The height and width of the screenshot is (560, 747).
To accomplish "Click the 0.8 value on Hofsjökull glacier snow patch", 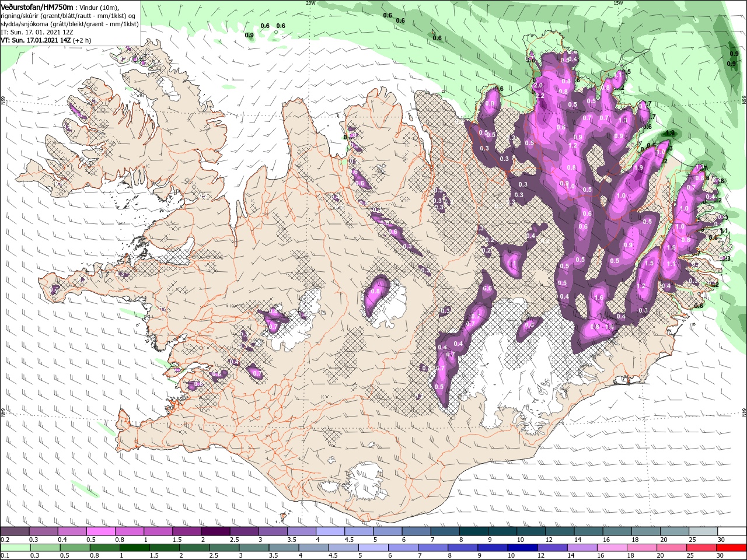I will click(x=376, y=291).
